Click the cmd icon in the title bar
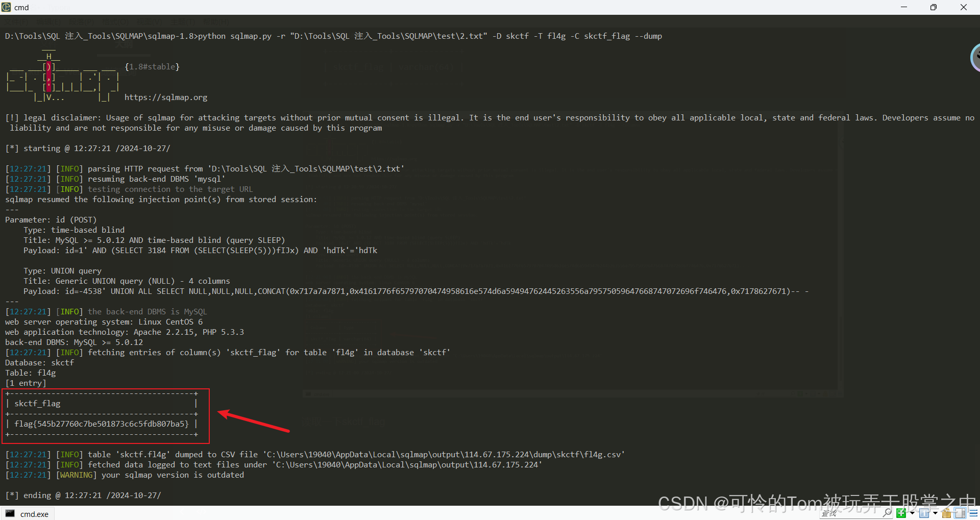Viewport: 980px width, 520px height. pyautogui.click(x=6, y=7)
